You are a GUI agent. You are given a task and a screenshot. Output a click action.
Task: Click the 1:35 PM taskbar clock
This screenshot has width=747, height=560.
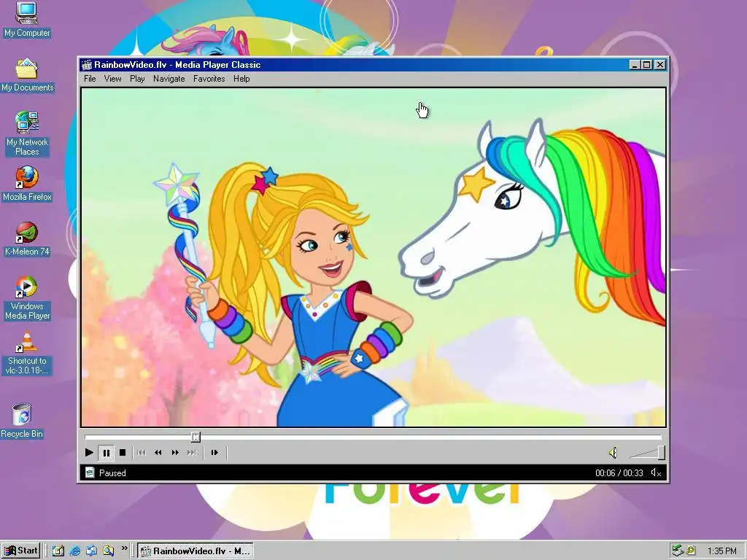(x=721, y=551)
